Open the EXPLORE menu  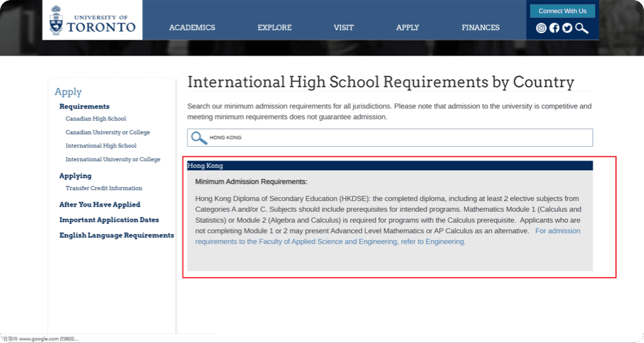point(275,27)
